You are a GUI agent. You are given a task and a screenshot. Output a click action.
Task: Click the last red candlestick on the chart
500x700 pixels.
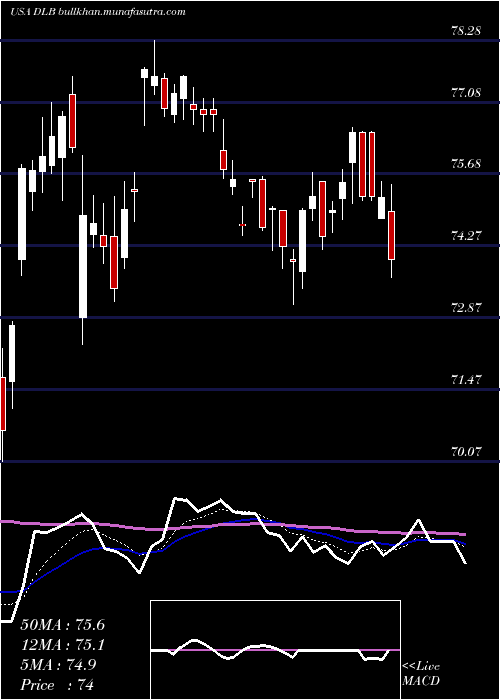point(392,235)
